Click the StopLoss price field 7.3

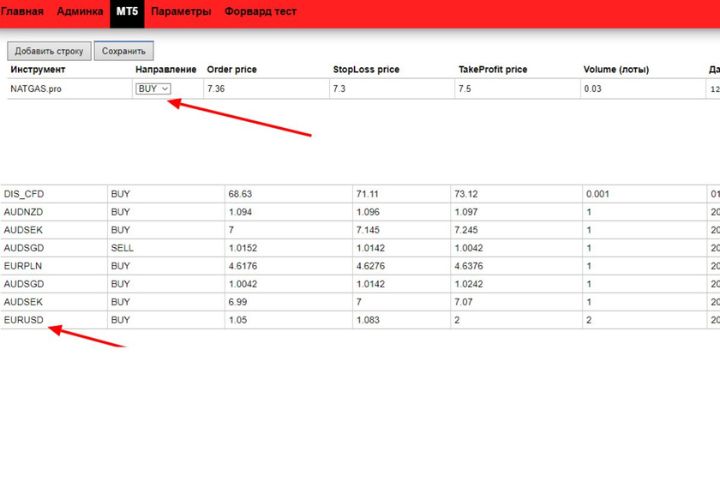(x=392, y=89)
